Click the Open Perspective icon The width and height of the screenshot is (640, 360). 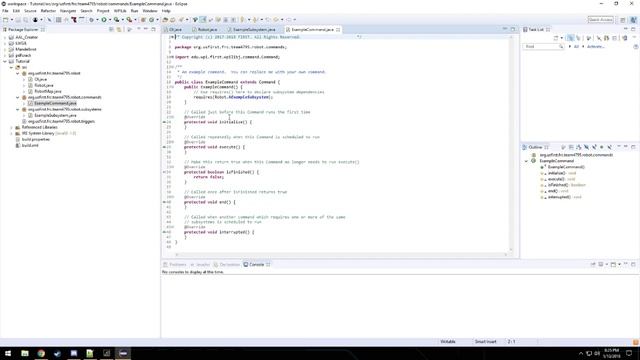(623, 20)
